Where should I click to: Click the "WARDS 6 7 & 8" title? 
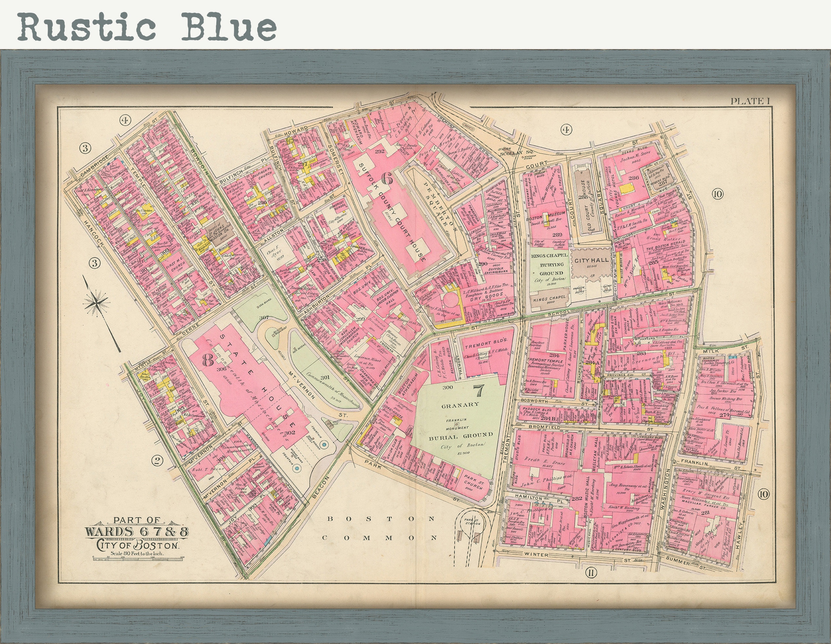pyautogui.click(x=136, y=531)
